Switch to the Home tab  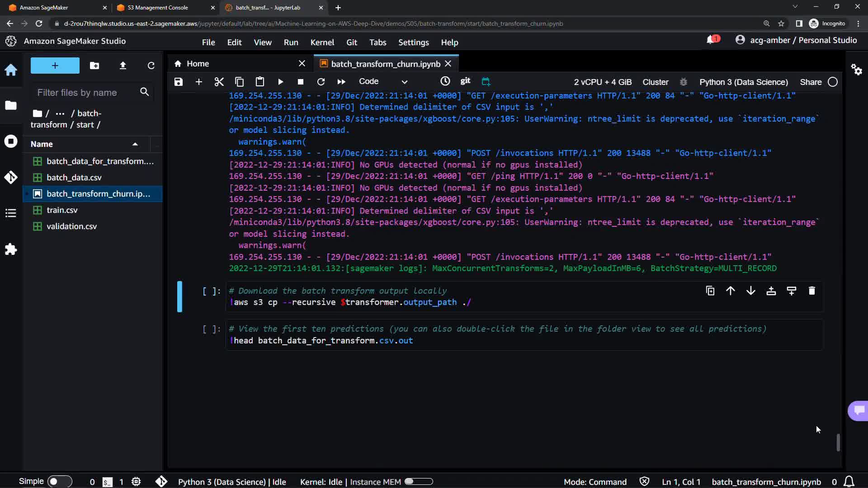pyautogui.click(x=198, y=64)
